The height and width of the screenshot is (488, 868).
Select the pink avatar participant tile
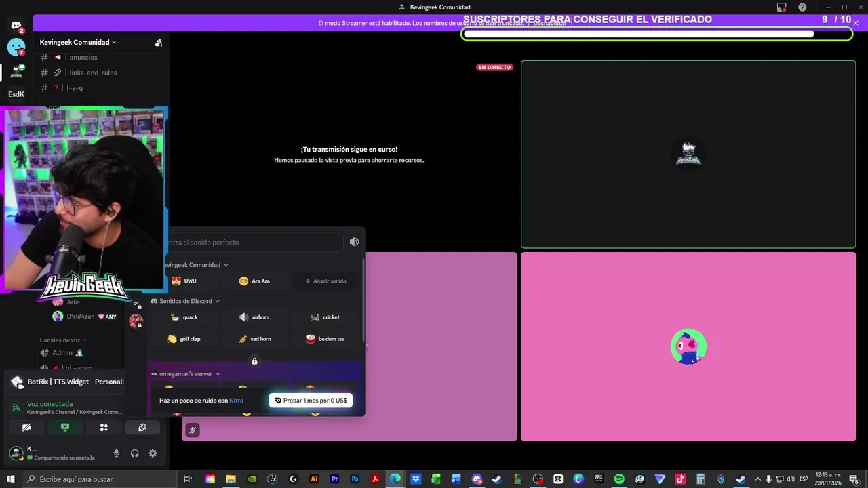tap(688, 346)
